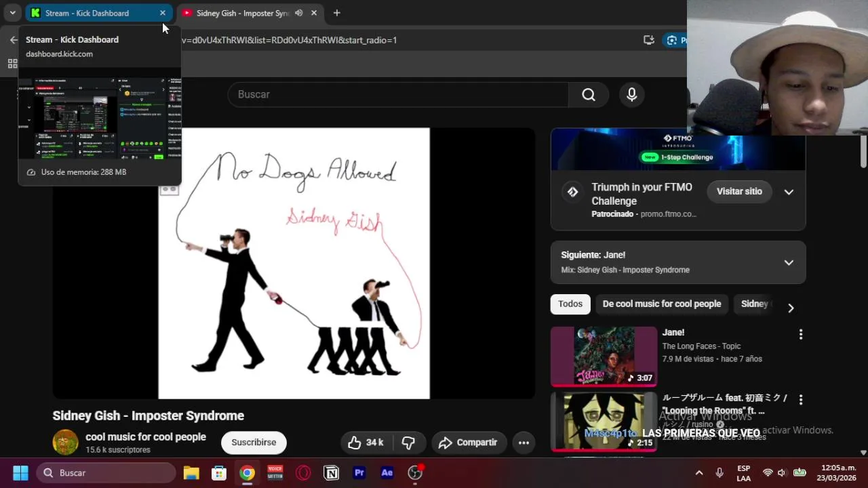Open Voicemeeter from taskbar
Viewport: 868px width, 488px height.
[275, 473]
